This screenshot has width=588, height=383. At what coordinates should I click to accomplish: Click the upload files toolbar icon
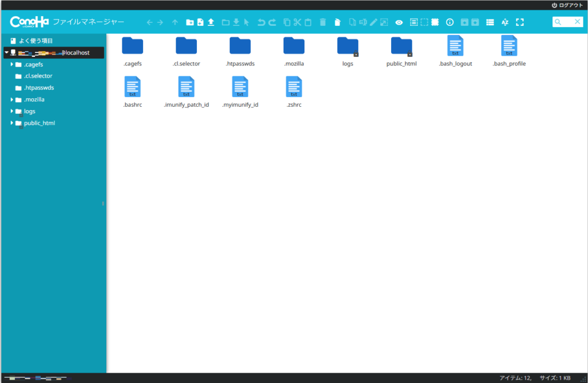211,22
